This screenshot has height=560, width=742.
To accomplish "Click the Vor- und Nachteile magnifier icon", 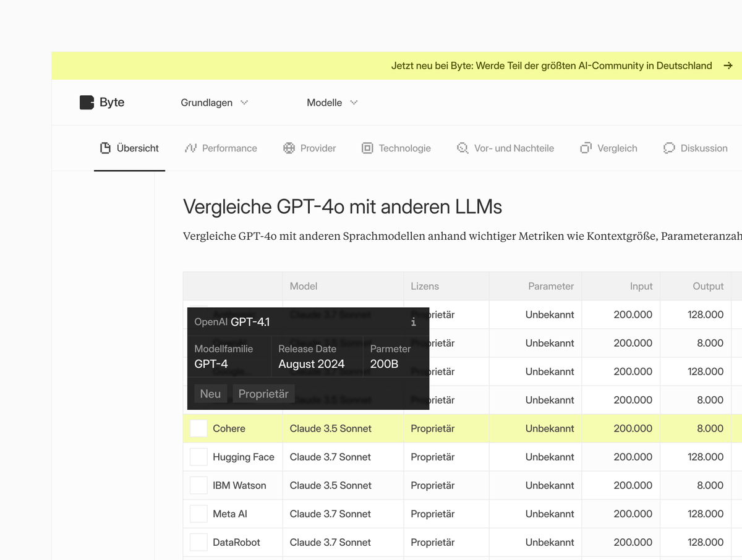I will 463,148.
